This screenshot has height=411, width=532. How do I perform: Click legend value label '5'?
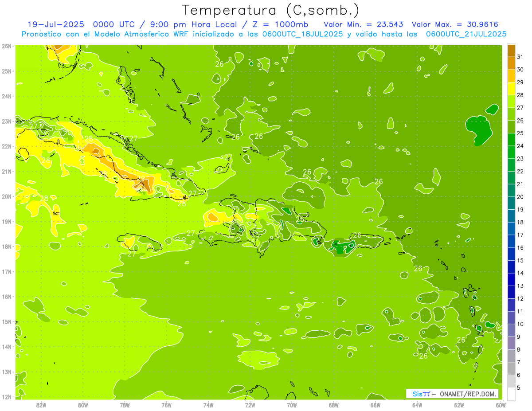(x=519, y=388)
